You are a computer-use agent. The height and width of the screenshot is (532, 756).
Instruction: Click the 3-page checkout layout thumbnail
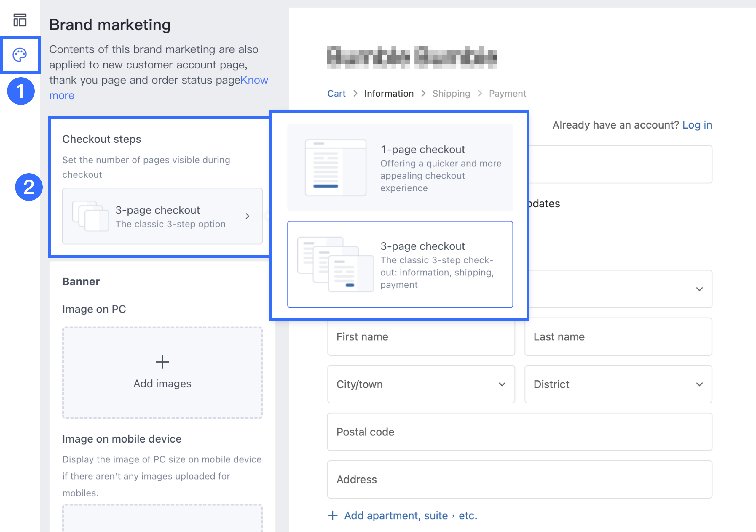[x=336, y=264]
